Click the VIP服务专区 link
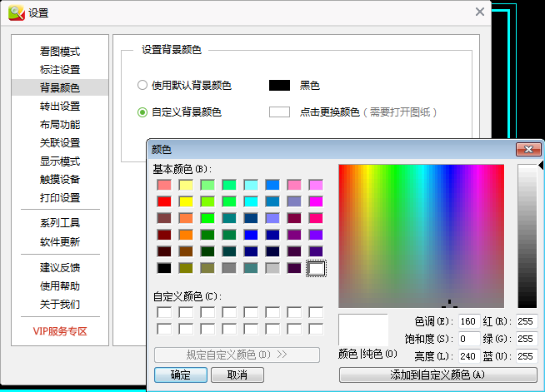This screenshot has height=392, width=545. [60, 331]
